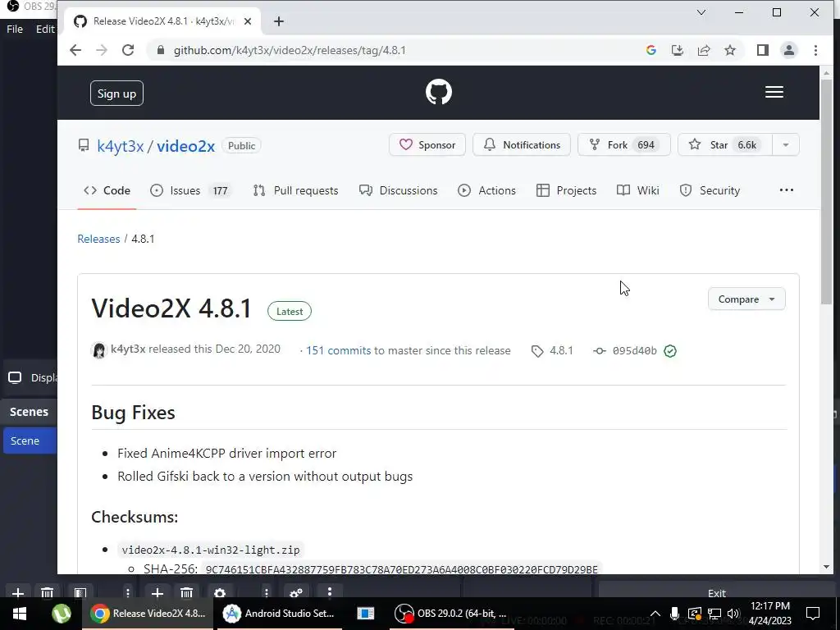The image size is (840, 630).
Task: Bookmark this page with the star icon
Action: coord(729,50)
